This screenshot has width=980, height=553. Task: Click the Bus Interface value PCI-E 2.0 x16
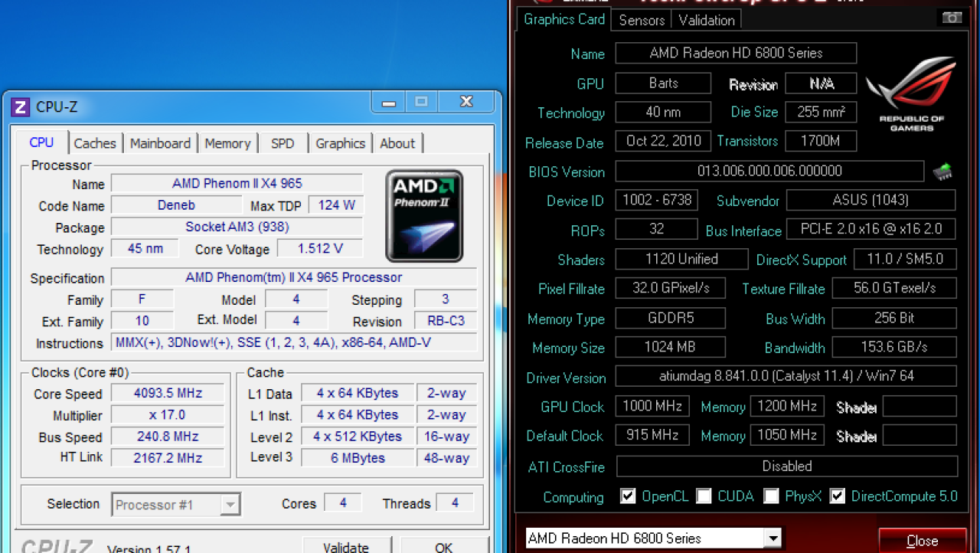tap(871, 229)
